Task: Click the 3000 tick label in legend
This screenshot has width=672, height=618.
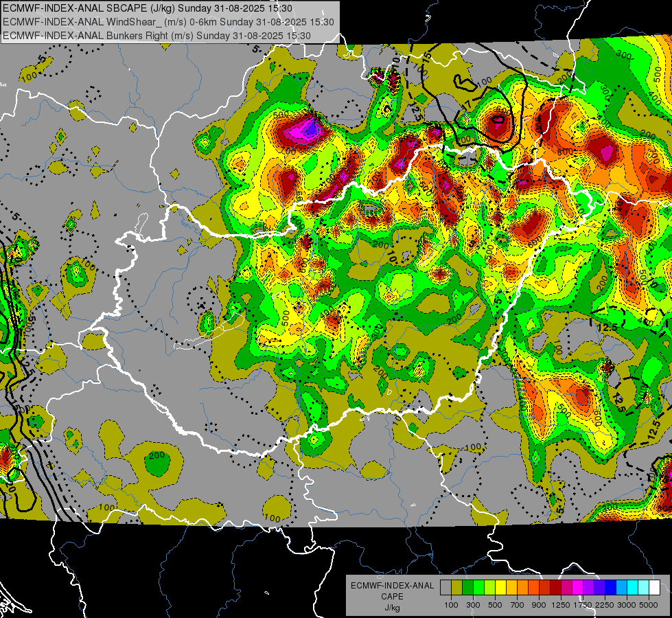Action: [627, 605]
